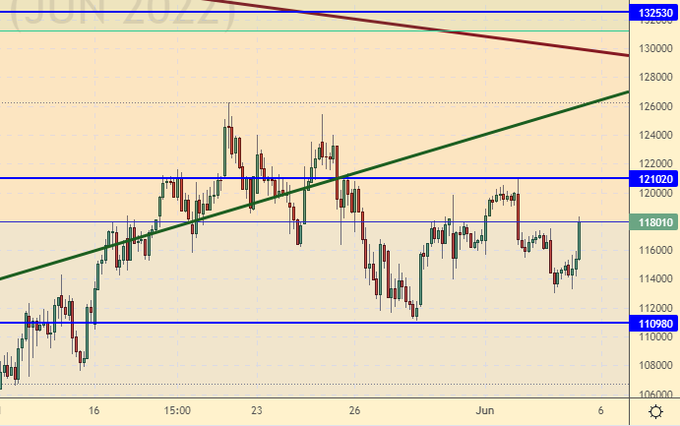Pick the blue horizontal line at 110980
This screenshot has width=680, height=426.
[300, 323]
